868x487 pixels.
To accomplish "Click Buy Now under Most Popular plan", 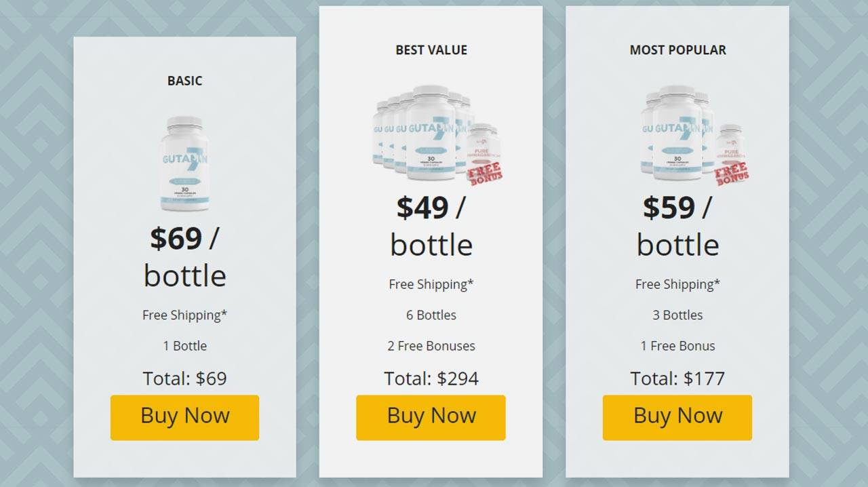I will (x=677, y=418).
